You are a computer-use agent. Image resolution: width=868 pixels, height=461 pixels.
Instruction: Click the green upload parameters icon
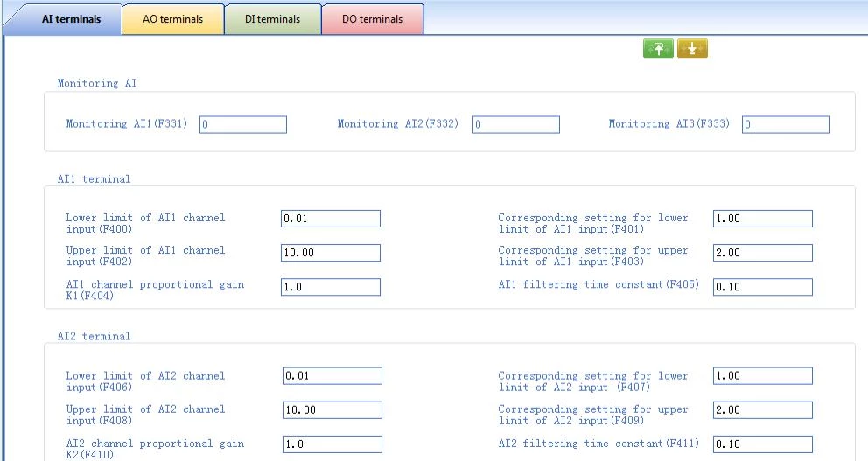(x=659, y=50)
